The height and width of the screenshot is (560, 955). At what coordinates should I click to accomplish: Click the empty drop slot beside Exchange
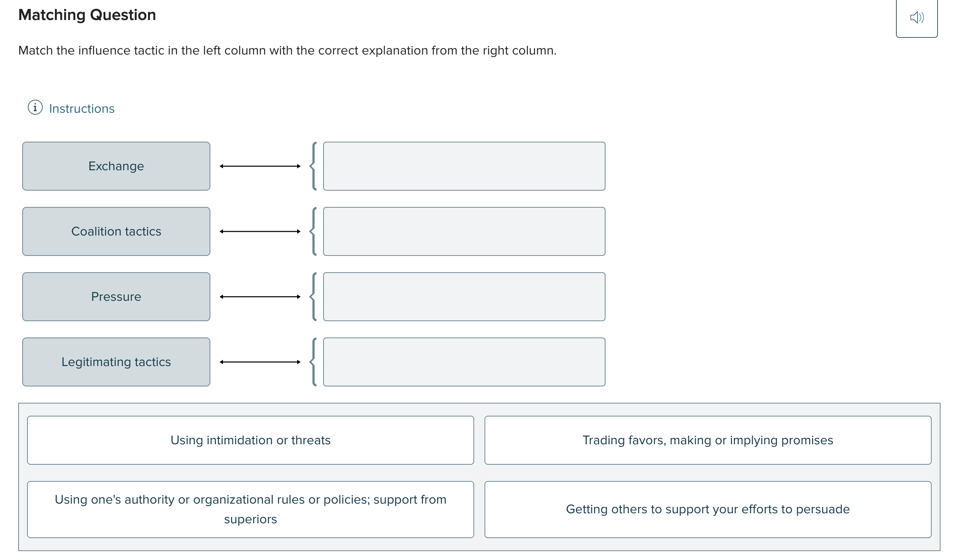(x=464, y=166)
